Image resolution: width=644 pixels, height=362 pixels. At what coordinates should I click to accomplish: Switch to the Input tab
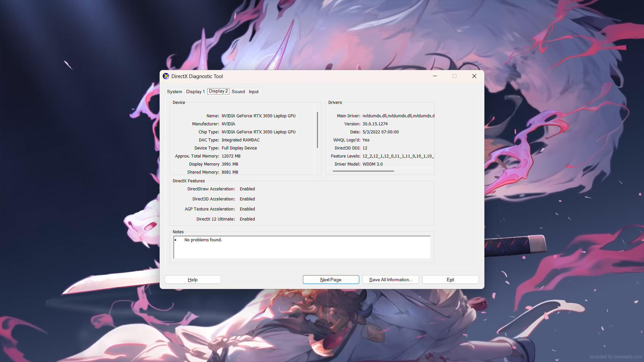tap(254, 92)
